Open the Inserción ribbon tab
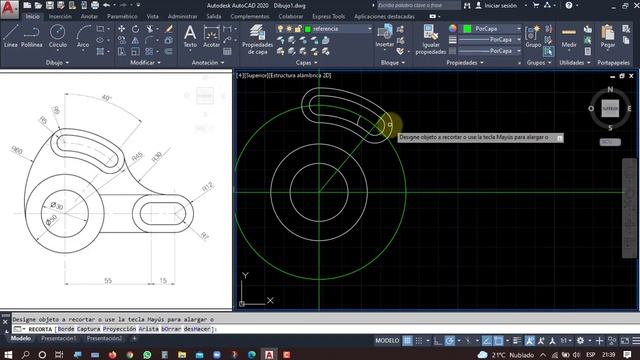 tap(60, 16)
